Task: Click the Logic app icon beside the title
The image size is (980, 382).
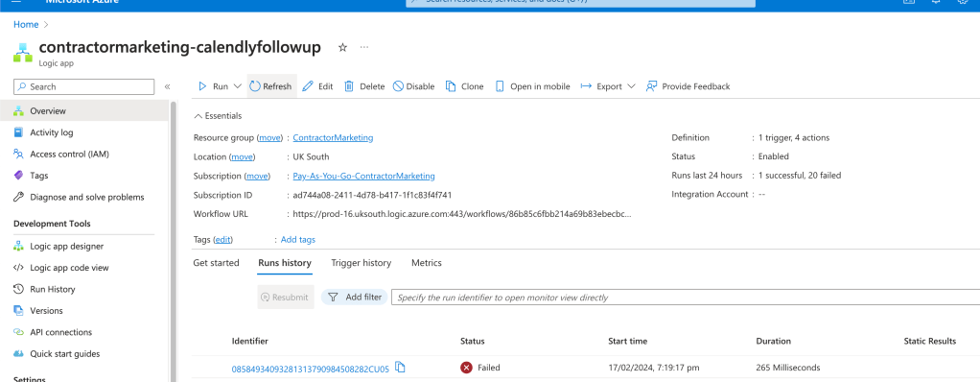Action: 22,53
